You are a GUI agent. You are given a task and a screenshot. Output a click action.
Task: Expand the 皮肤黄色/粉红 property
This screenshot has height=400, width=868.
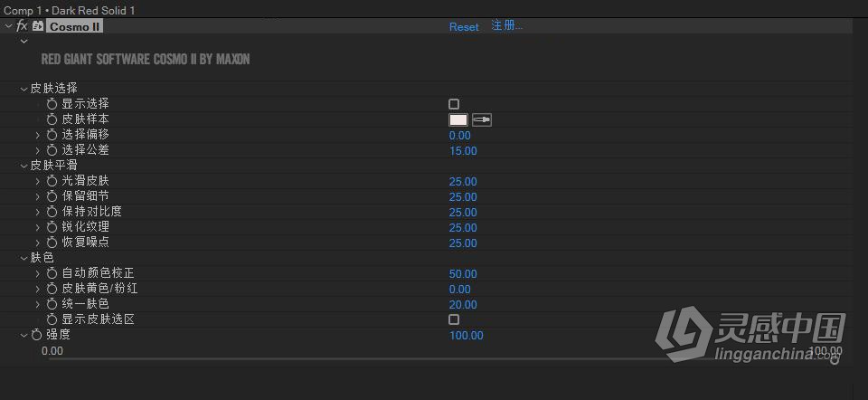coord(38,290)
